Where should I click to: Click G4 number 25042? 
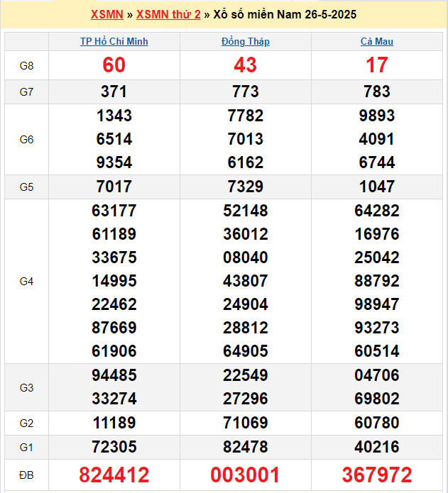[x=377, y=257]
